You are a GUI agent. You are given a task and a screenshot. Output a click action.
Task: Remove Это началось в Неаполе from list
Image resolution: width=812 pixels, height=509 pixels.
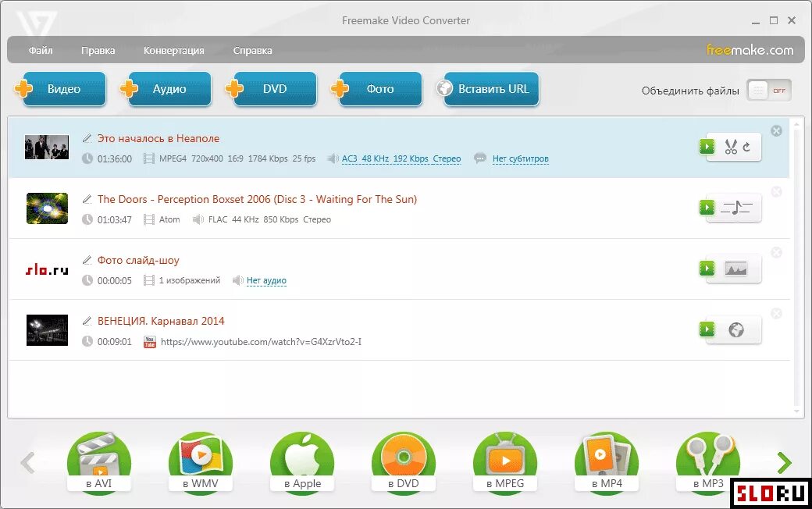(x=776, y=131)
